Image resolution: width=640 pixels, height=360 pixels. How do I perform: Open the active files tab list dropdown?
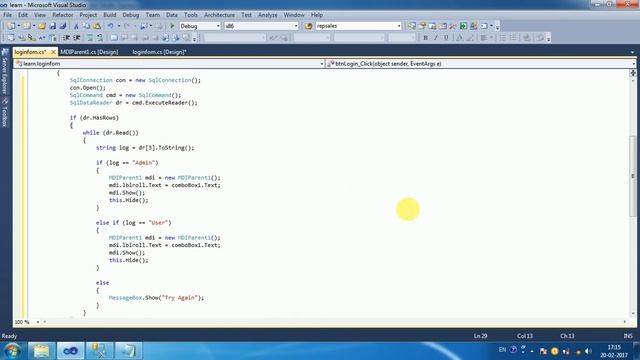633,52
